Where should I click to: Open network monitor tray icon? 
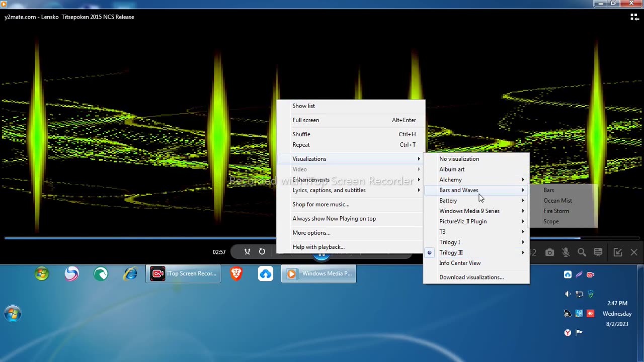tap(579, 294)
